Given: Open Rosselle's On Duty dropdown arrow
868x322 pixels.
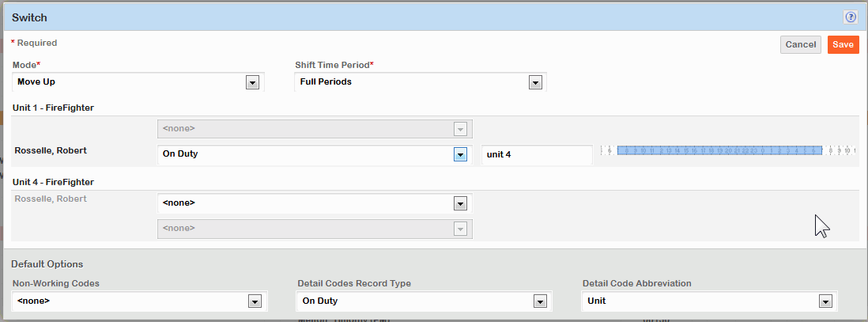Looking at the screenshot, I should [460, 154].
